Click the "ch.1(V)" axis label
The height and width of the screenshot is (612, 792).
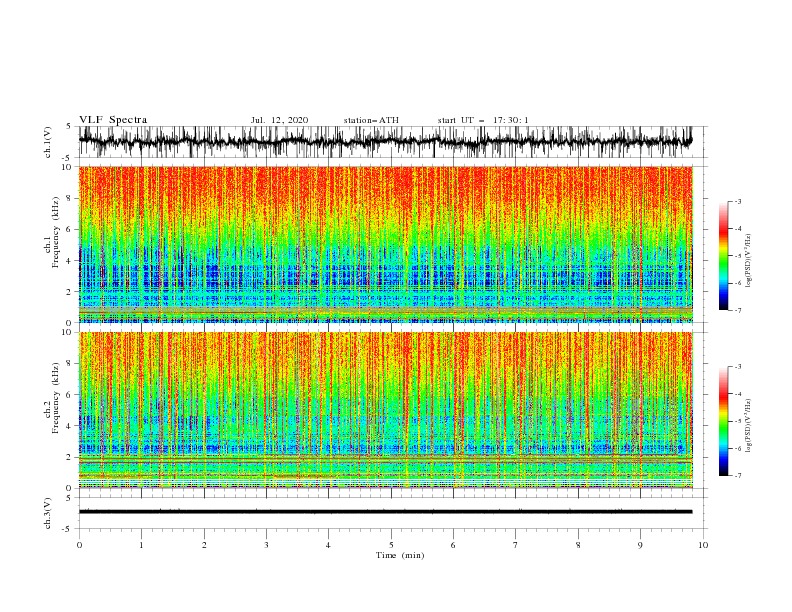pyautogui.click(x=48, y=142)
